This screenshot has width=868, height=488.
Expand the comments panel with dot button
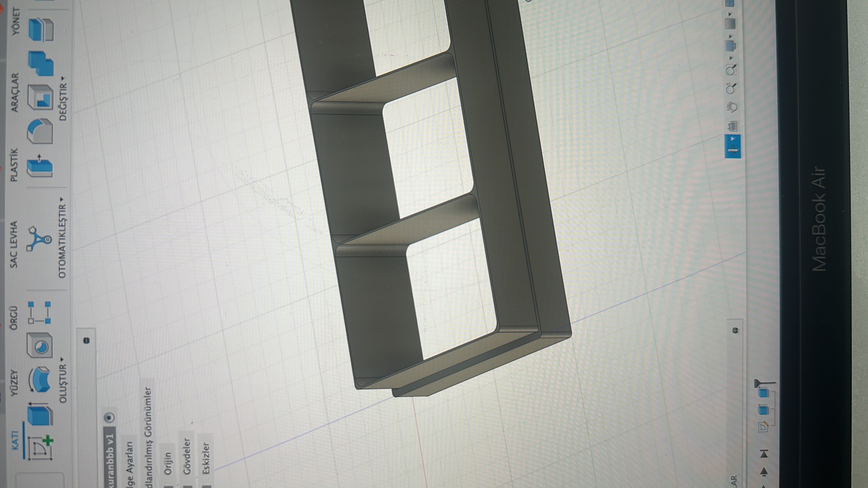coord(735,330)
